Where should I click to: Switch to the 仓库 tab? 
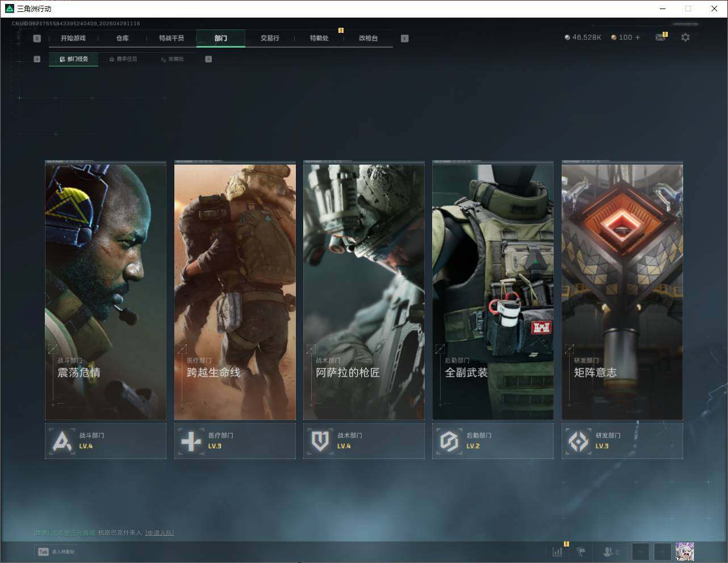[122, 38]
